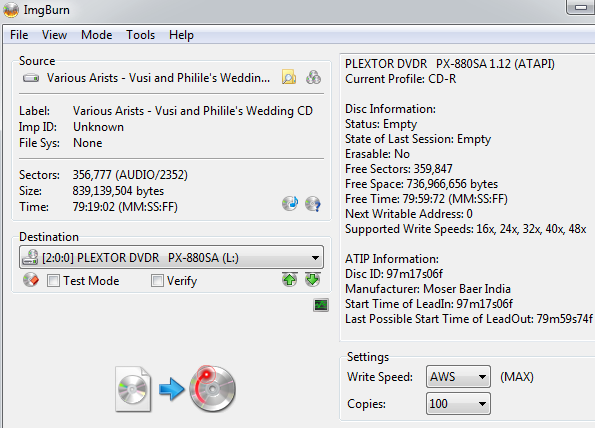This screenshot has height=428, width=595.
Task: Enable the Test Mode checkbox
Action: pos(53,281)
